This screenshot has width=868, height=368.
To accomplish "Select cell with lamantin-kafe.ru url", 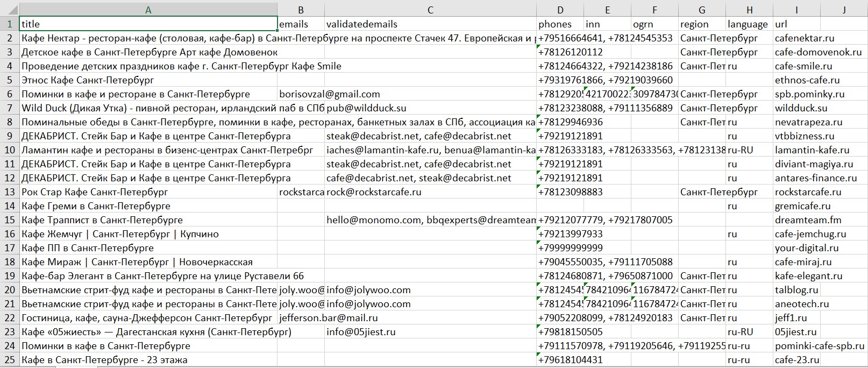I will tap(796, 150).
